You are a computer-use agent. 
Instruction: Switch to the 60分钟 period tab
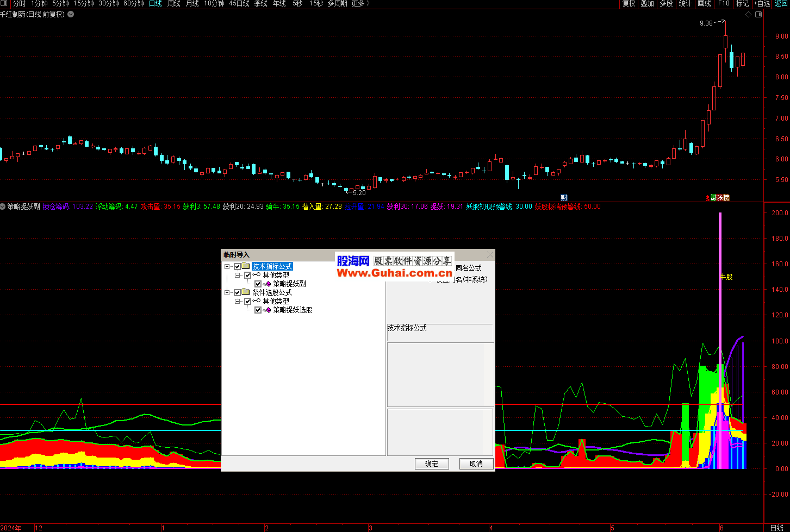tap(134, 3)
